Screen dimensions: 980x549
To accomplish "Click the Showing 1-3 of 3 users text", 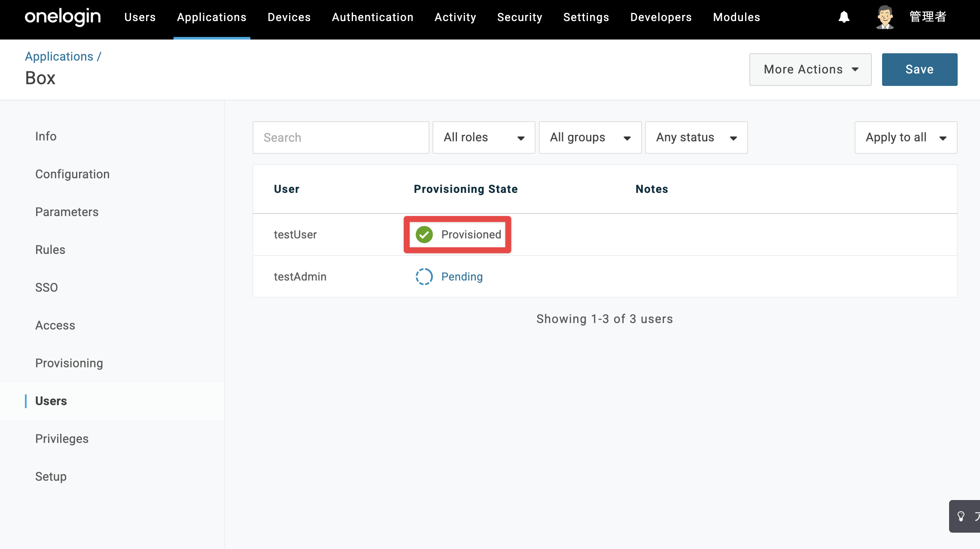I will point(605,319).
